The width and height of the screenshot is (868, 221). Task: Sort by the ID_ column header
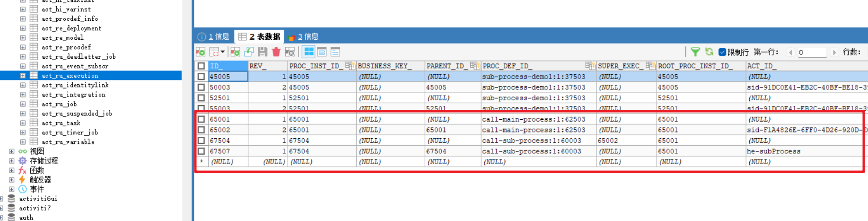click(x=228, y=66)
